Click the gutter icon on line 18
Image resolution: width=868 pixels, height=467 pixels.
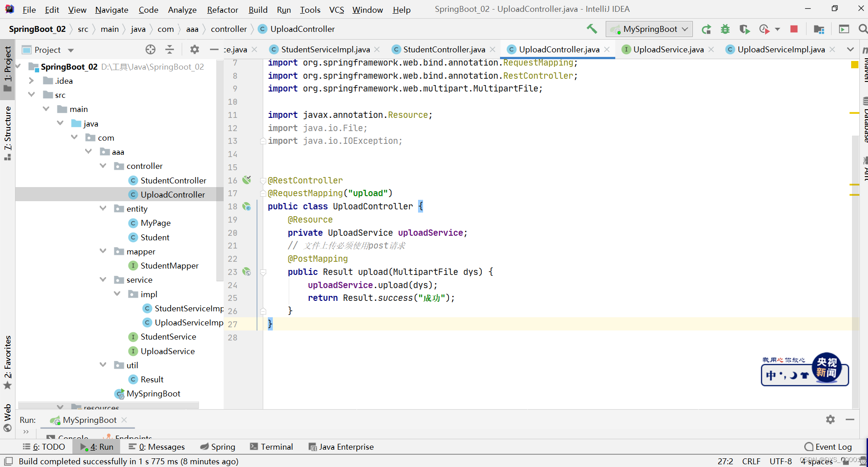(x=247, y=206)
